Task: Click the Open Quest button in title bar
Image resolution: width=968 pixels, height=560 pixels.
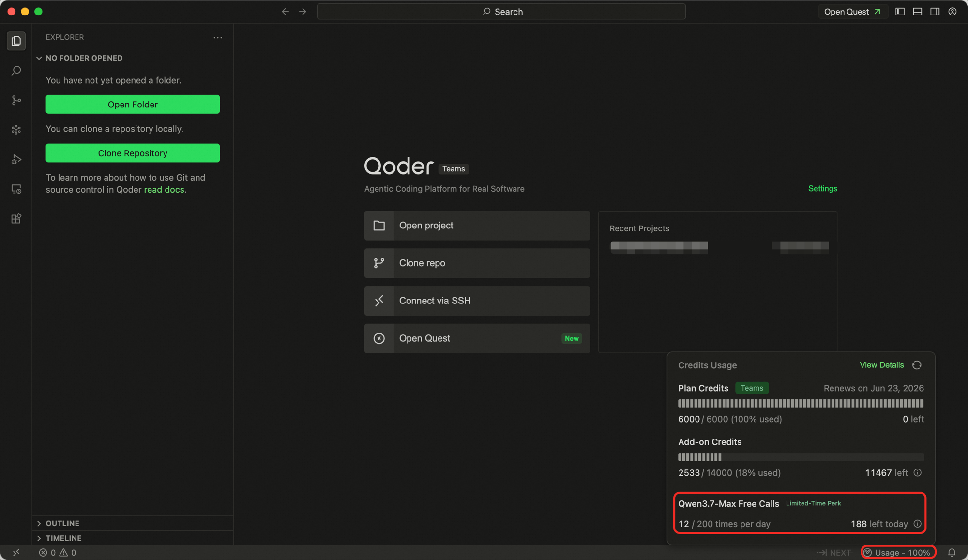Action: pyautogui.click(x=852, y=12)
